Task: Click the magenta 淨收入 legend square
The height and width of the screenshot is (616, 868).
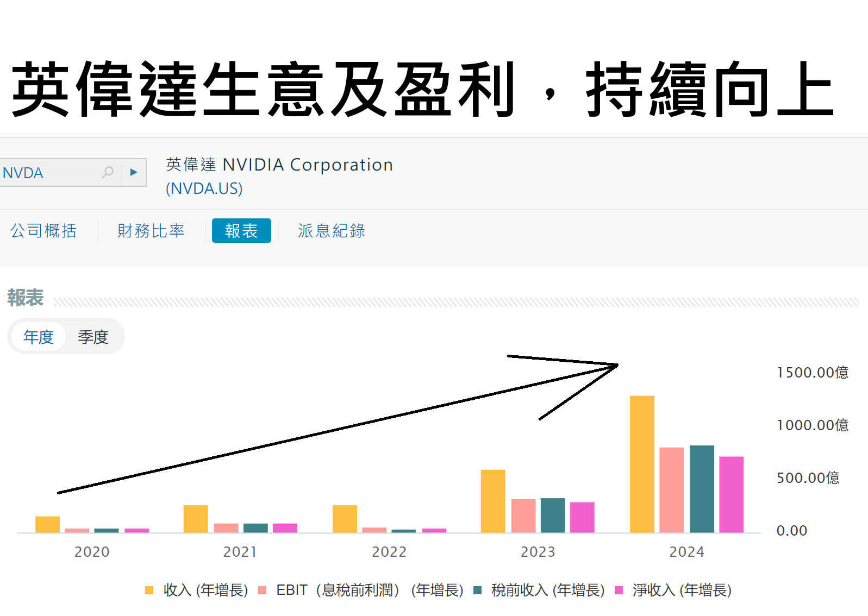Action: 619,590
